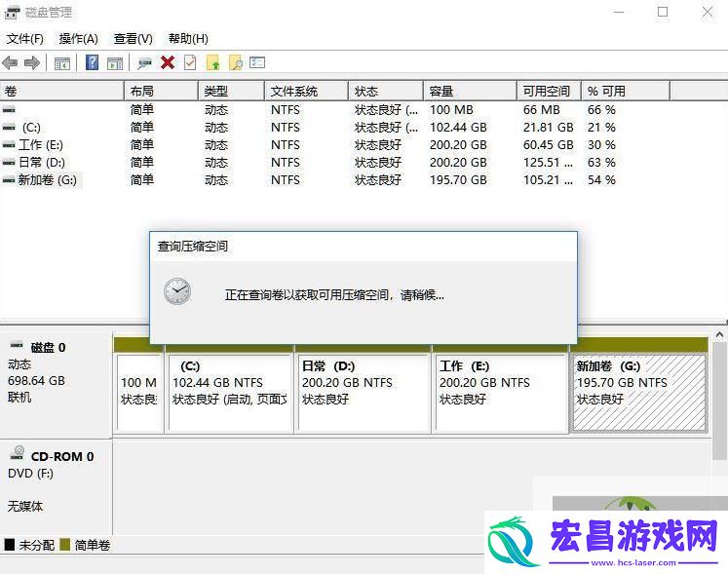Open the Help question mark icon
728x574 pixels.
pos(92,62)
